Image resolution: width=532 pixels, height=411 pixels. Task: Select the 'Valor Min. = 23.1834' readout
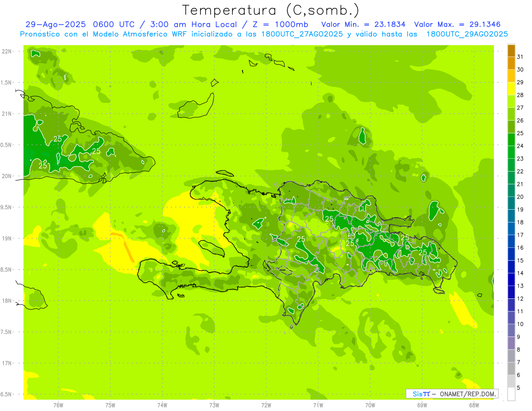click(x=364, y=24)
